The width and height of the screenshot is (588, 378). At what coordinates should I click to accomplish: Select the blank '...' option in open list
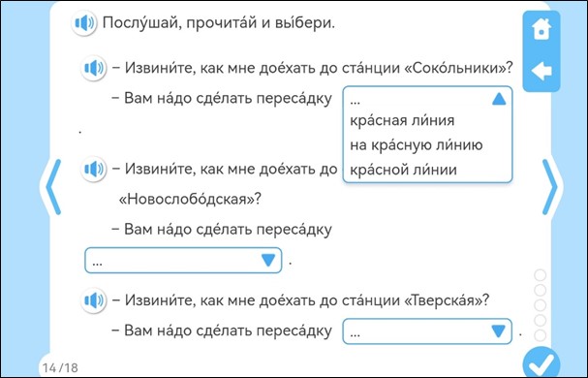click(x=356, y=100)
